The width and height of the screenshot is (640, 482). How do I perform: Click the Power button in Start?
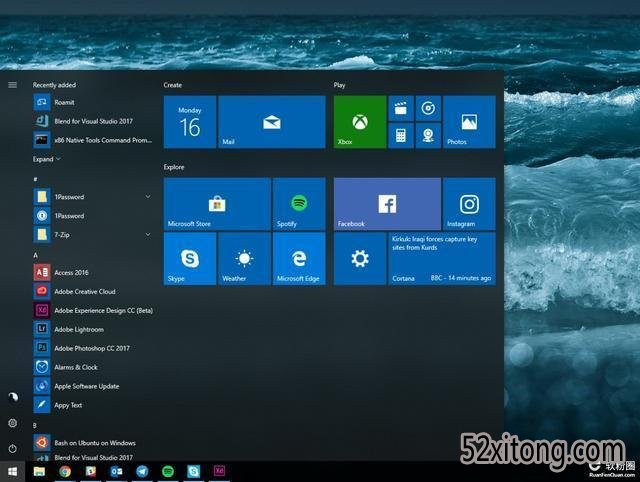tap(13, 449)
